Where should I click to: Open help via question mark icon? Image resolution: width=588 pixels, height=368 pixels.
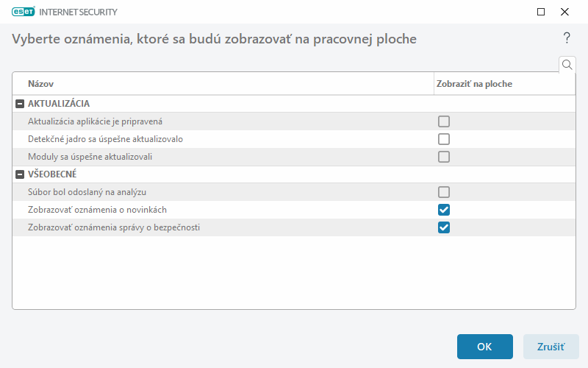pos(567,38)
